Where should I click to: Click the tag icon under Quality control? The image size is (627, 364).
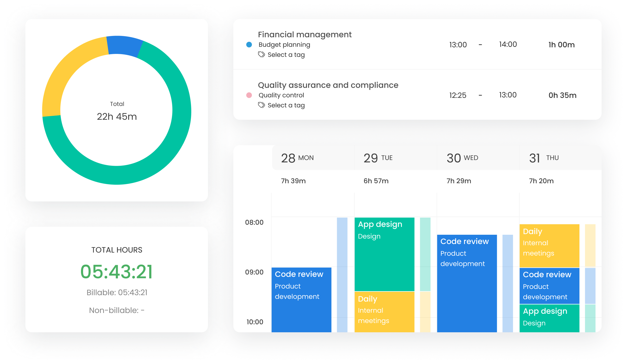click(261, 105)
